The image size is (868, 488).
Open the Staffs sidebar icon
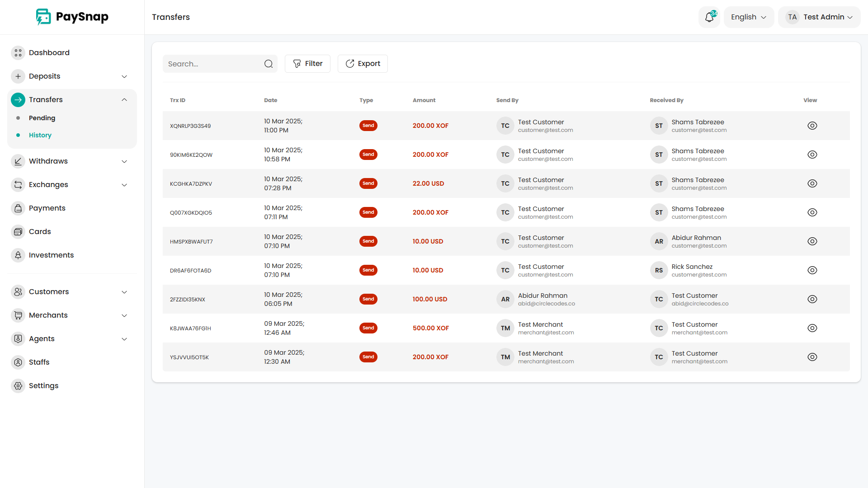tap(18, 362)
